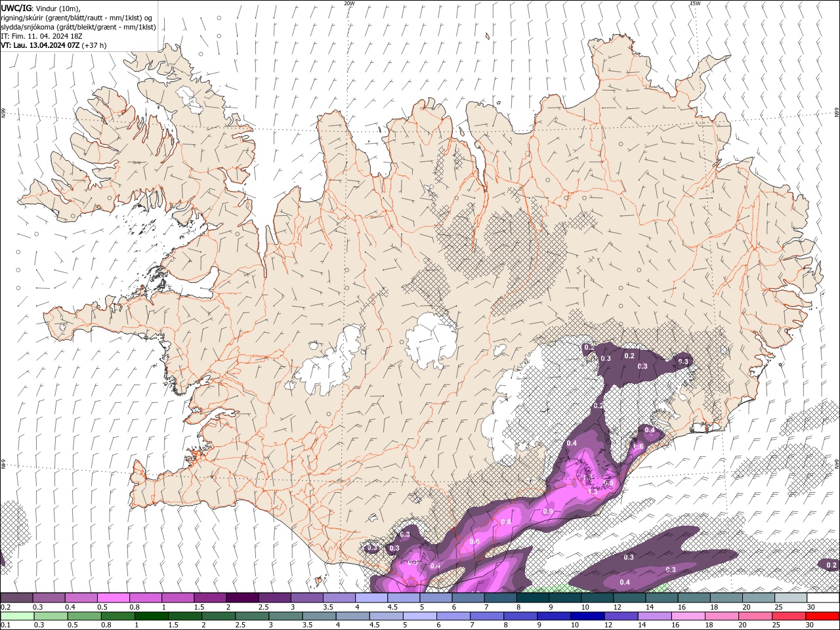Select the '66N' latitude label on right edge

tap(836, 113)
